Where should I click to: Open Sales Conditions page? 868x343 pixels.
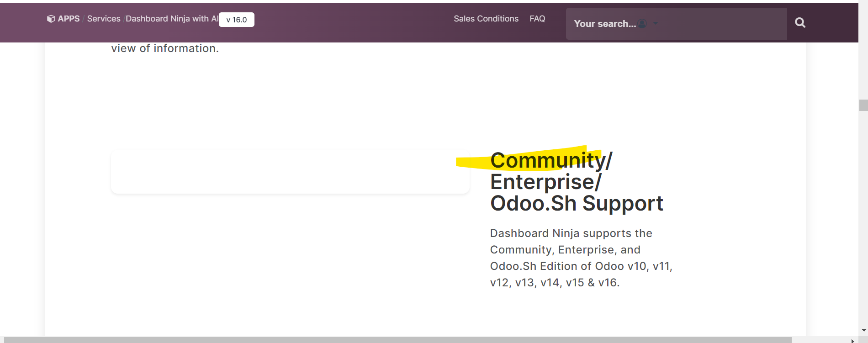pyautogui.click(x=486, y=19)
